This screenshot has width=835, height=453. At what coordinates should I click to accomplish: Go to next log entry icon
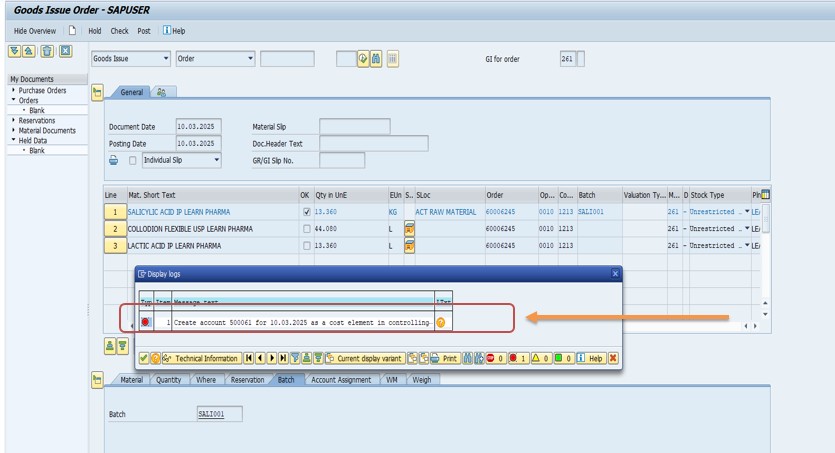coord(272,358)
